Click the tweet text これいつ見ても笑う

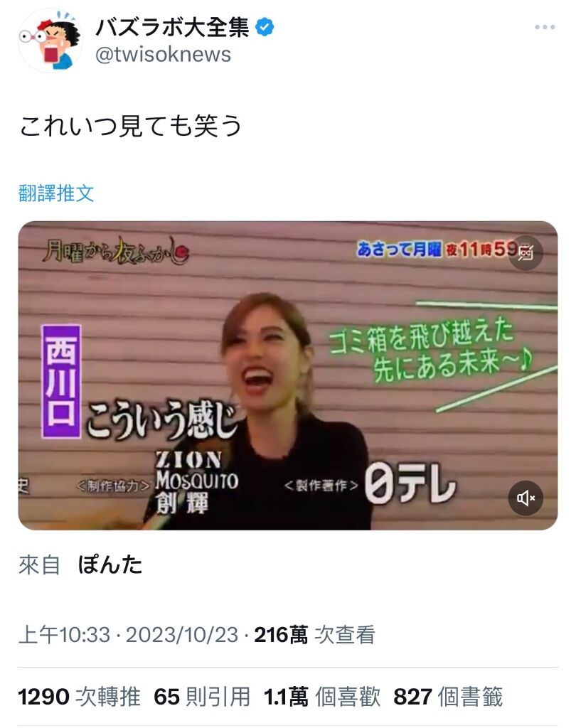pyautogui.click(x=131, y=126)
